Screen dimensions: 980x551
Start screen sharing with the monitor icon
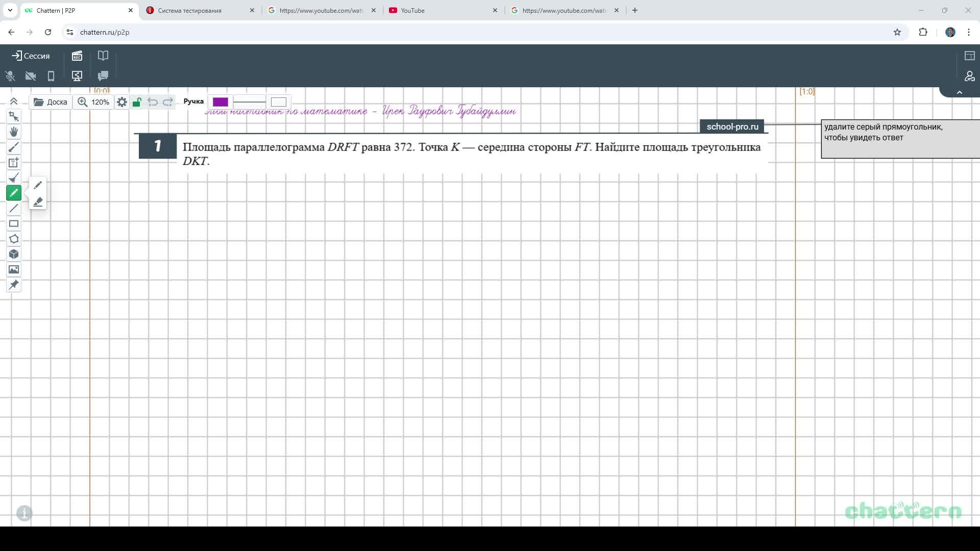[x=77, y=76]
